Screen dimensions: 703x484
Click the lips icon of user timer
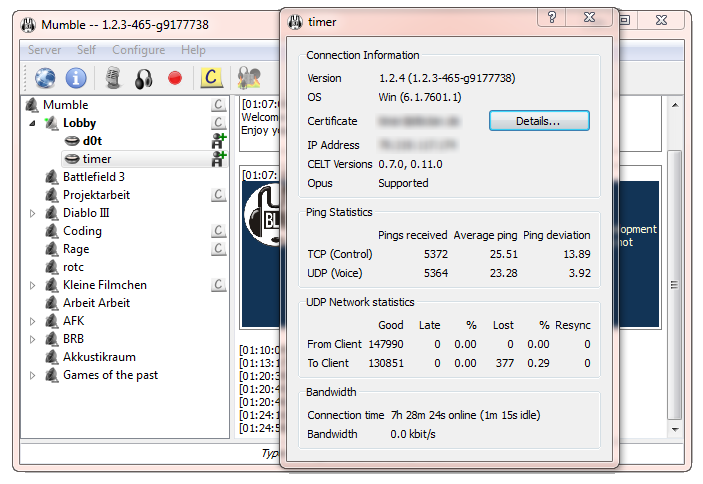pos(72,159)
